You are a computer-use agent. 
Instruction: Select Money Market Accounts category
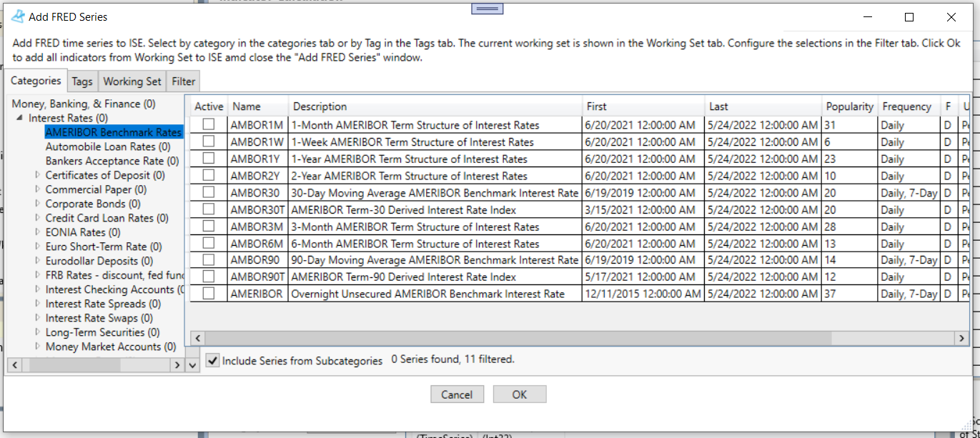[x=111, y=347]
